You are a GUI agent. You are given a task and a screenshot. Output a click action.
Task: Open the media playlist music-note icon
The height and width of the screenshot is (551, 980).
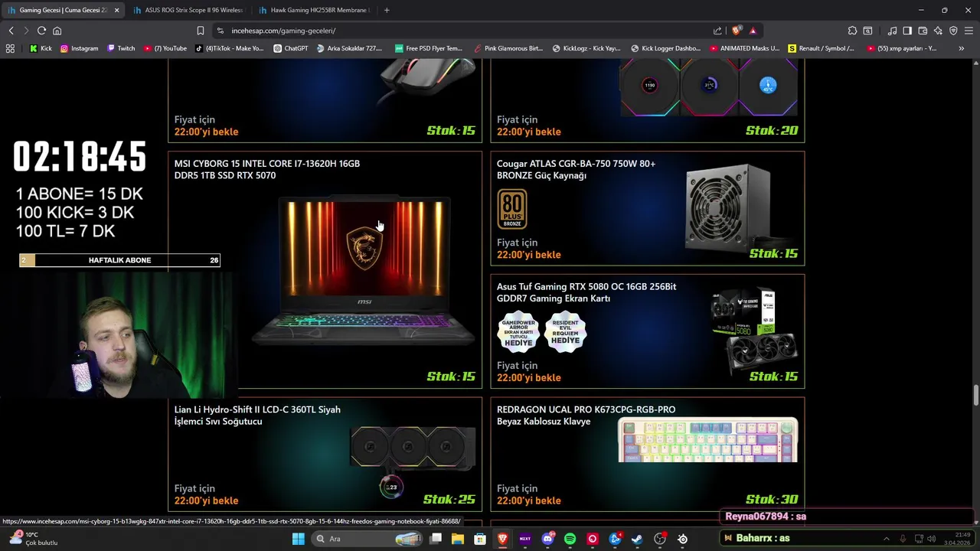[892, 31]
